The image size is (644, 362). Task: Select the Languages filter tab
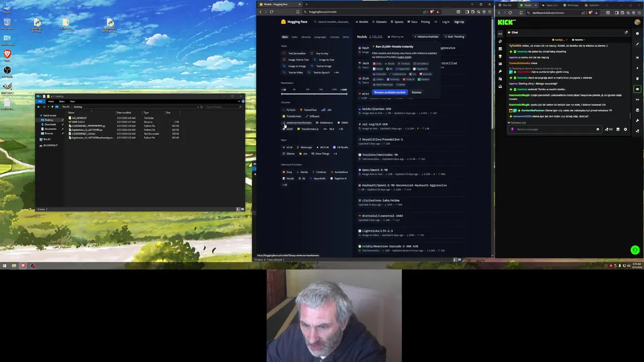[x=320, y=37]
